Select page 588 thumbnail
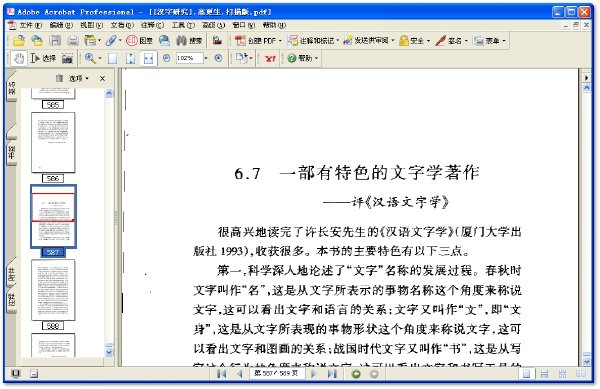Image resolution: width=600 pixels, height=389 pixels. point(53,290)
